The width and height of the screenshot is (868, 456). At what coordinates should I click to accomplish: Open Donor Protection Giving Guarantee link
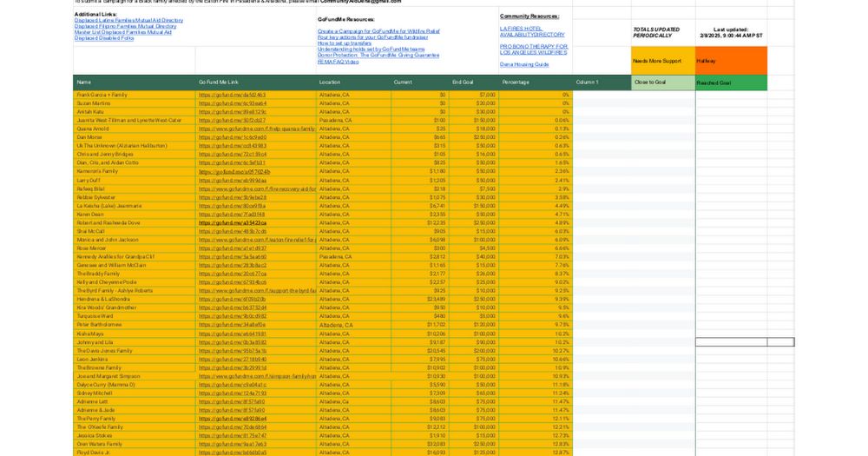point(378,56)
